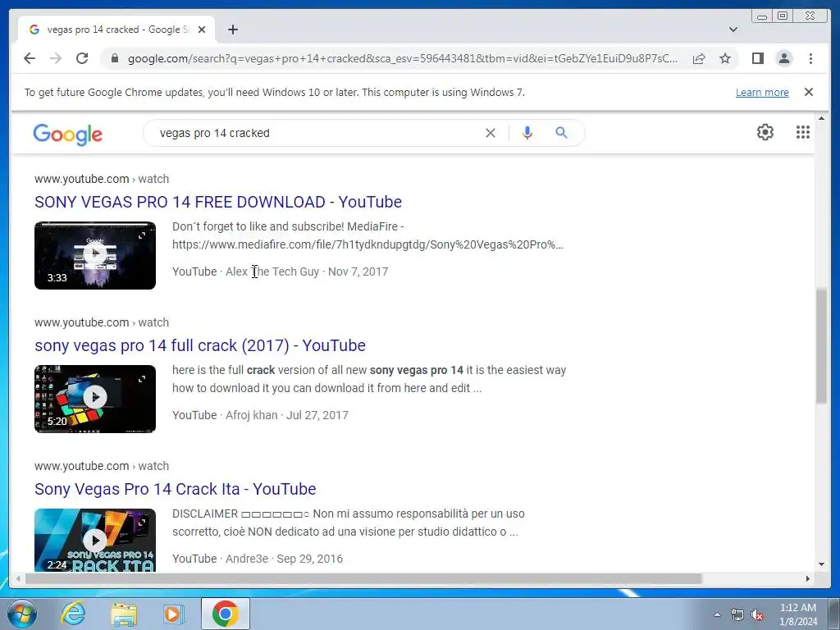Open Learn more about Chrome updates
The image size is (840, 630).
point(762,92)
